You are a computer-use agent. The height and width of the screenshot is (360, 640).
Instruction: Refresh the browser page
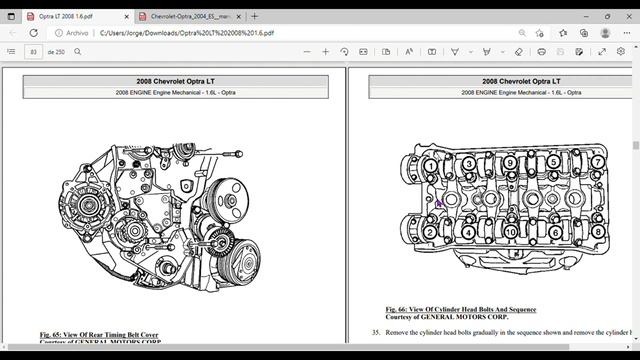[x=33, y=33]
